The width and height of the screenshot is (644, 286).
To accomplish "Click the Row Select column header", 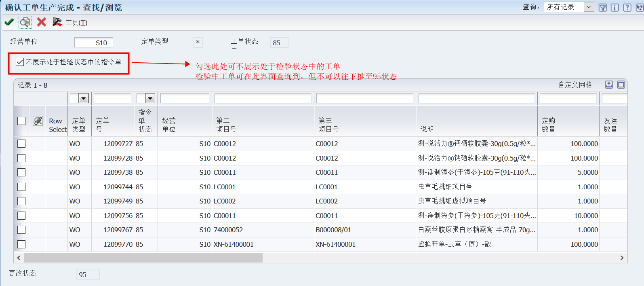I will coord(56,121).
